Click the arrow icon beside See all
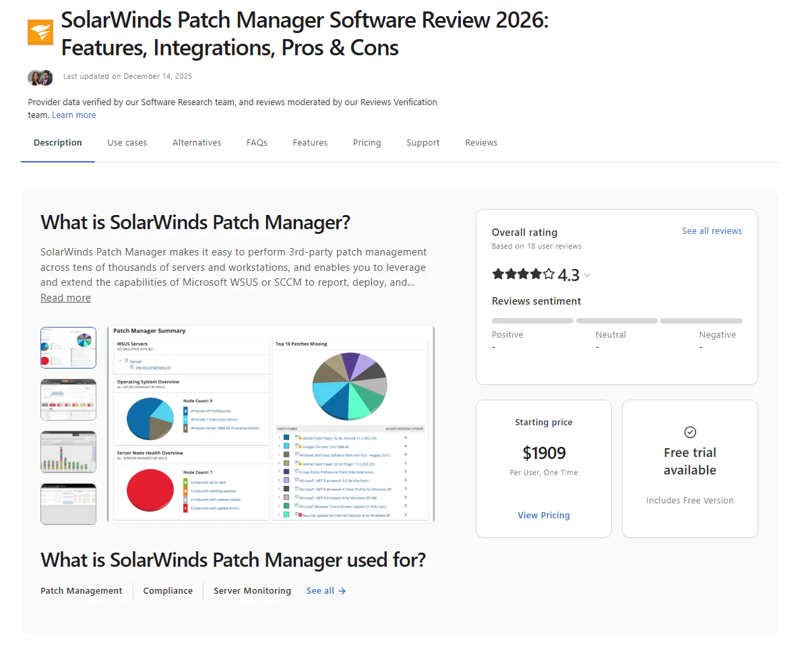The width and height of the screenshot is (812, 649). click(x=342, y=591)
